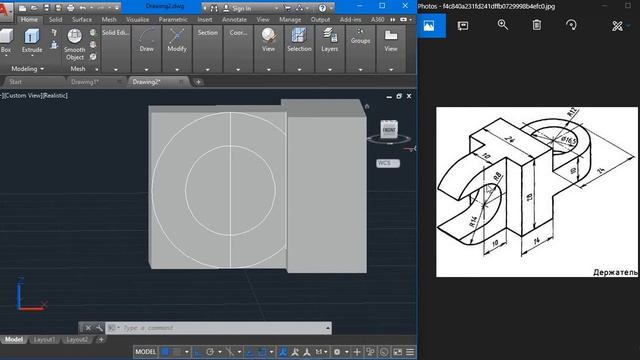The height and width of the screenshot is (360, 640).
Task: Click the Photos slideshow icon
Action: 463,26
